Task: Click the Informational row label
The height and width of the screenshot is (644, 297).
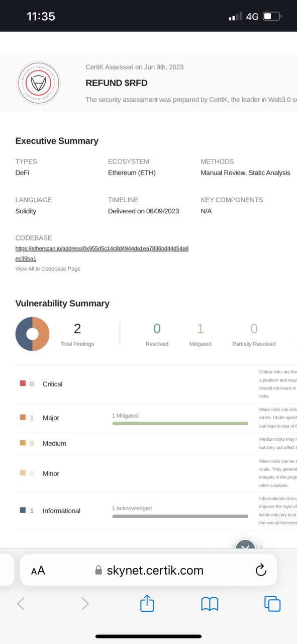Action: [x=61, y=511]
